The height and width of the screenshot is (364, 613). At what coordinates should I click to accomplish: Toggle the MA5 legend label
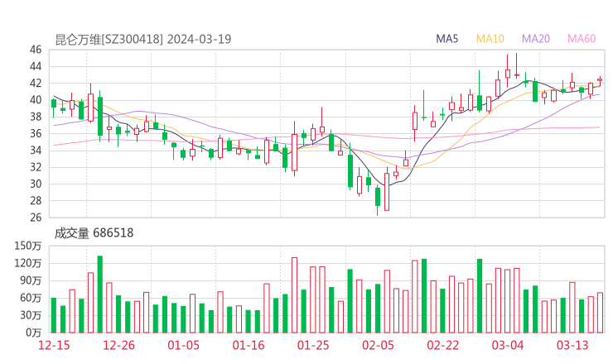tap(447, 39)
